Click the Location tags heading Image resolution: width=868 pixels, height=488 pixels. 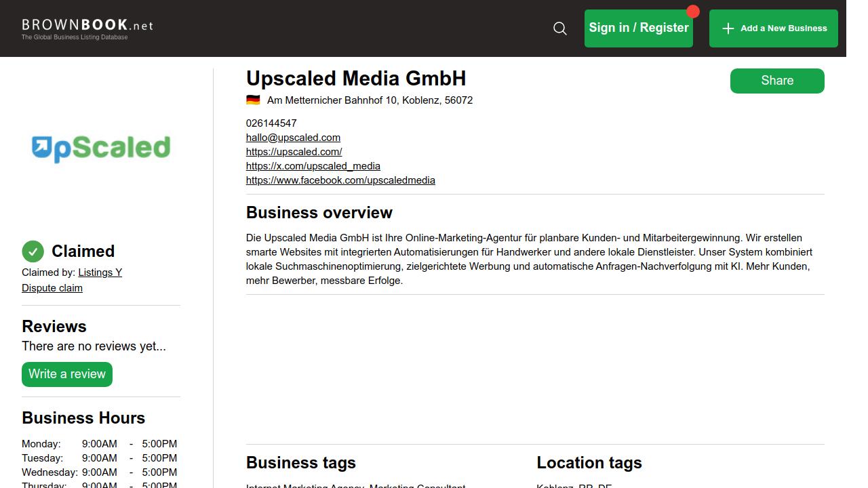point(589,463)
